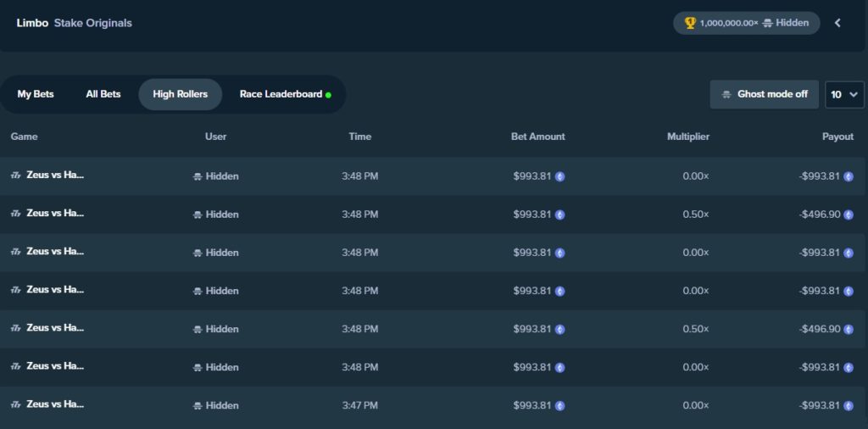Click the incognito icon in the 1,000,000.00× badge
Screen dimensions: 868x429
[x=767, y=23]
